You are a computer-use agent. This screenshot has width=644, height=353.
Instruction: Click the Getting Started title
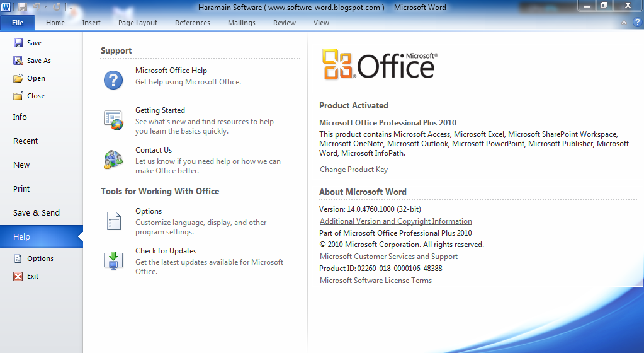point(160,110)
